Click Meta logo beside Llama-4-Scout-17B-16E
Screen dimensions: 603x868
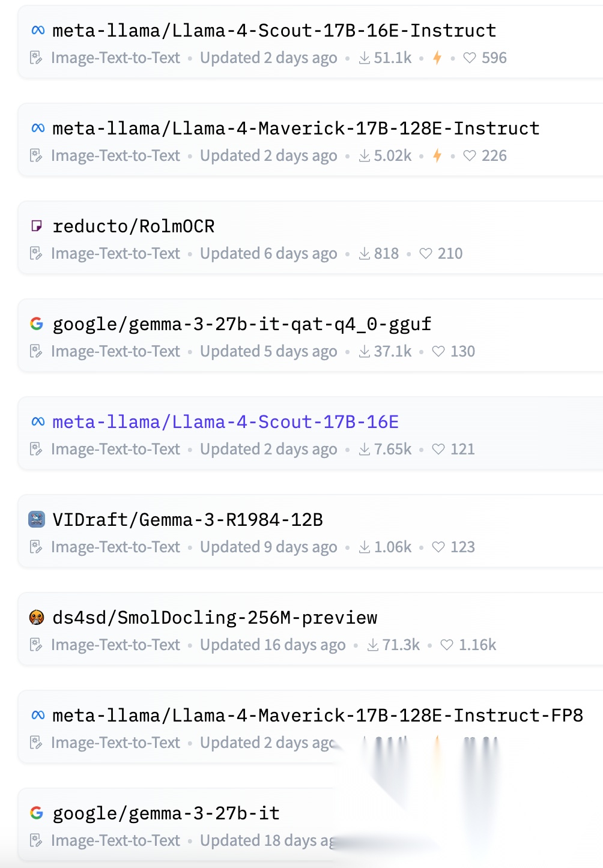(37, 421)
